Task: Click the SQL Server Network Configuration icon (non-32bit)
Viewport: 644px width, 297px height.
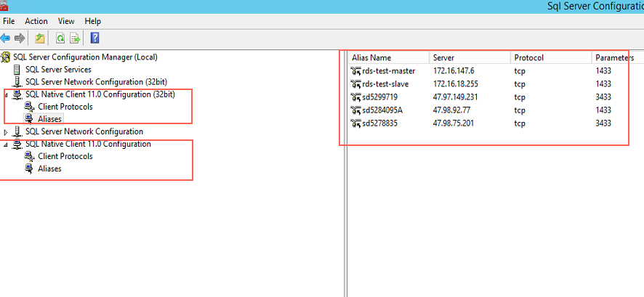Action: (17, 131)
